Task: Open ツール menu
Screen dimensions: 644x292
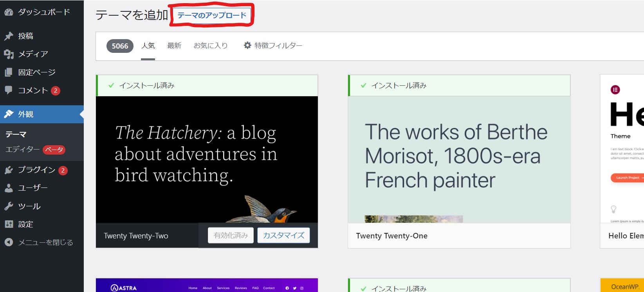Action: pos(42,206)
